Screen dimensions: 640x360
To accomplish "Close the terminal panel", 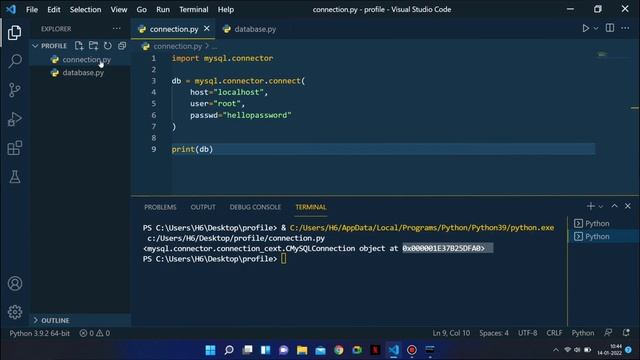I will tap(628, 206).
